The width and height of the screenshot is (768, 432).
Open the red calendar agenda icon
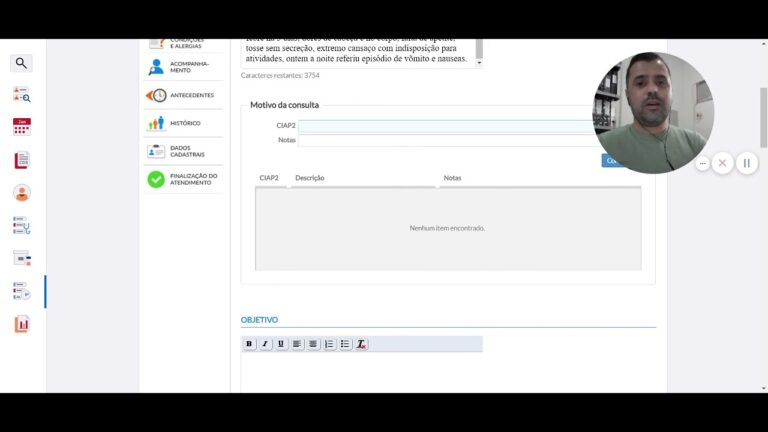tap(22, 126)
